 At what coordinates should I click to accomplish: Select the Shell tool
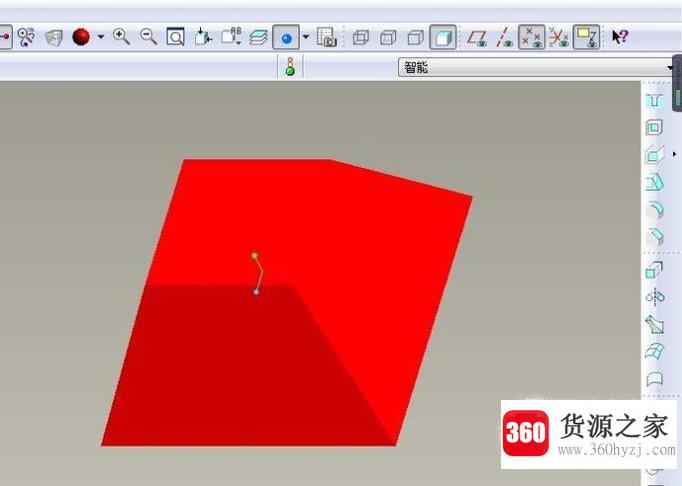[x=654, y=127]
